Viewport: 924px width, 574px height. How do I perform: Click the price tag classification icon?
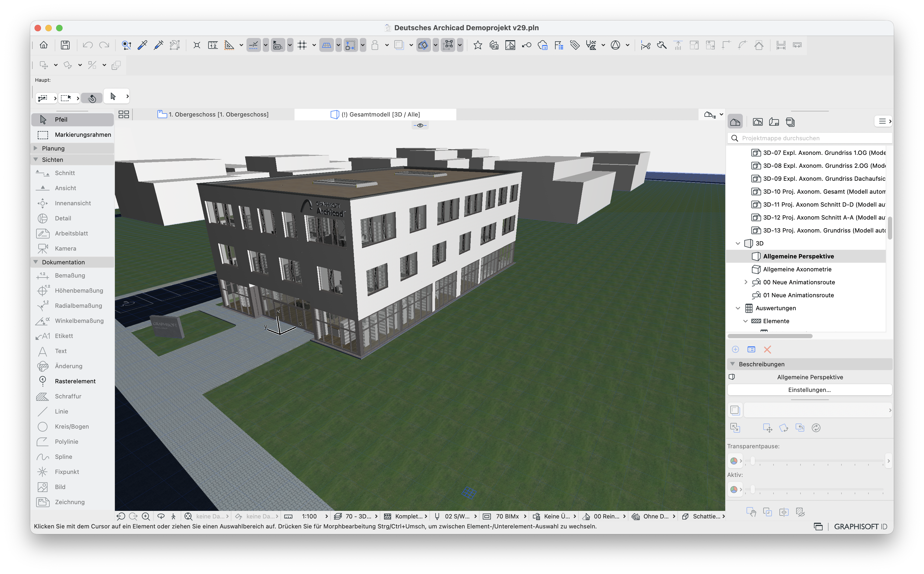pyautogui.click(x=575, y=45)
